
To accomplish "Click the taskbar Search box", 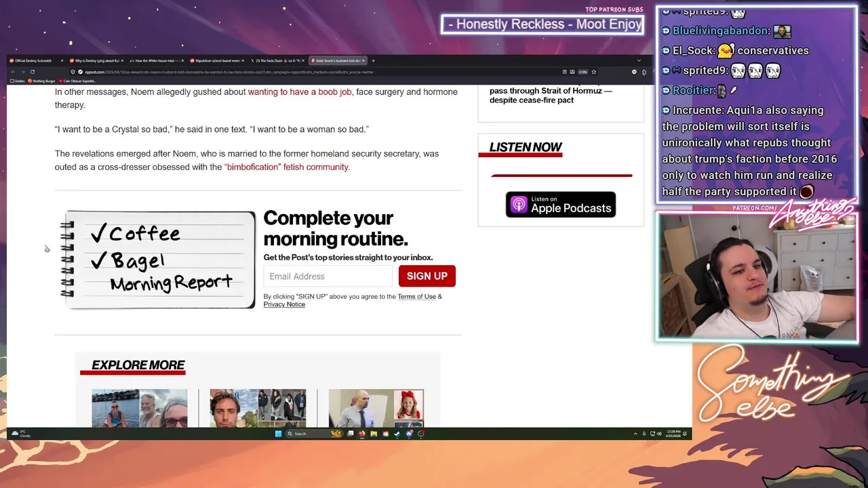I will pos(314,434).
